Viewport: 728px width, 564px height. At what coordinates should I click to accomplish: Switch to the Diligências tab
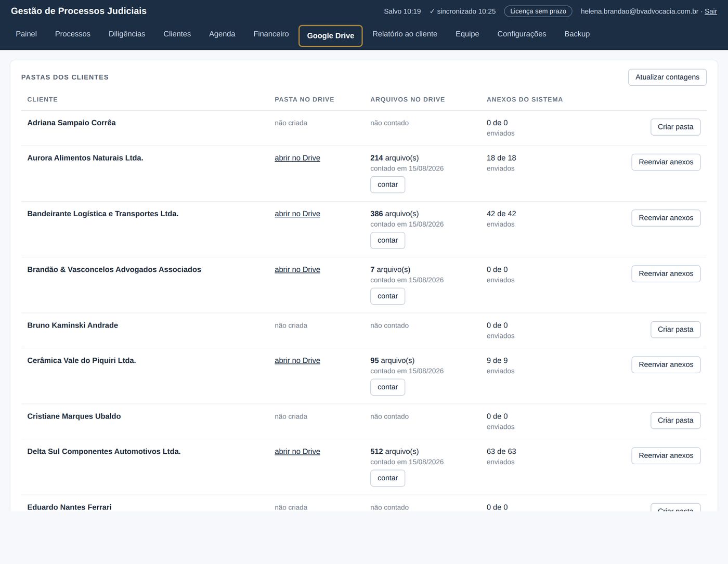[127, 34]
